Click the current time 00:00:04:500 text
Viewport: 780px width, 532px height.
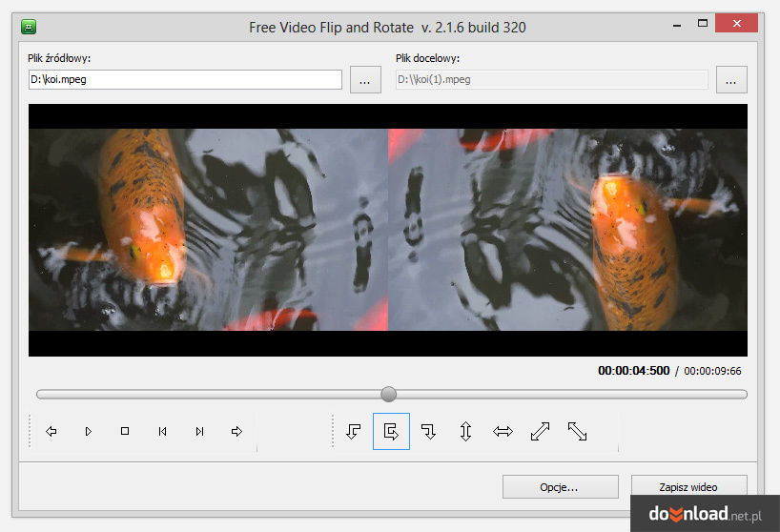coord(634,371)
